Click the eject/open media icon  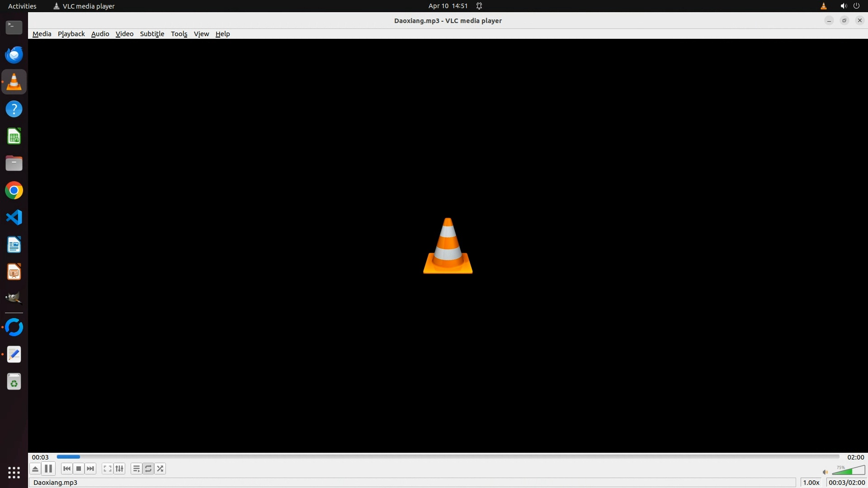[35, 469]
